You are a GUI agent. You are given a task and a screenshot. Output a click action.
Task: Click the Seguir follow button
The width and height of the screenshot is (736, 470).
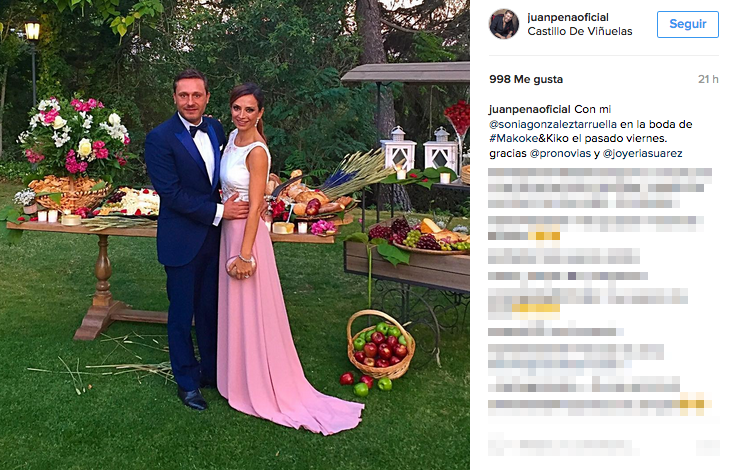pos(688,24)
